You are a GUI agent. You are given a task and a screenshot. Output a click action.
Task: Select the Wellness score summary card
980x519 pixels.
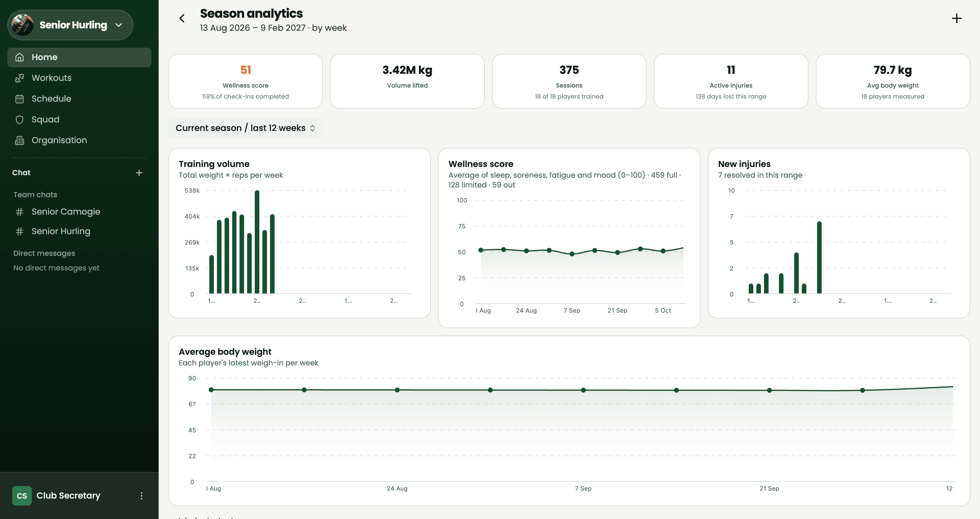pyautogui.click(x=245, y=81)
